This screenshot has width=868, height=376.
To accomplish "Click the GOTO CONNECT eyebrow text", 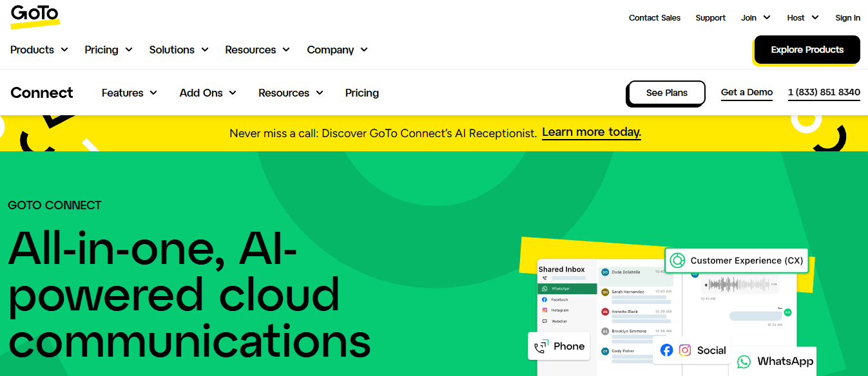I will pyautogui.click(x=55, y=205).
